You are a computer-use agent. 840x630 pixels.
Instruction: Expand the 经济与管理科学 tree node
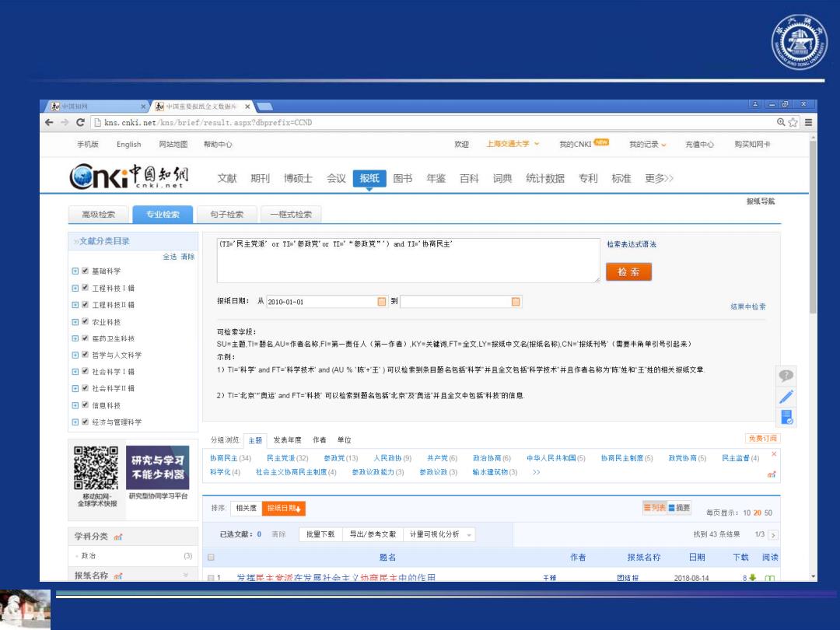[75, 422]
